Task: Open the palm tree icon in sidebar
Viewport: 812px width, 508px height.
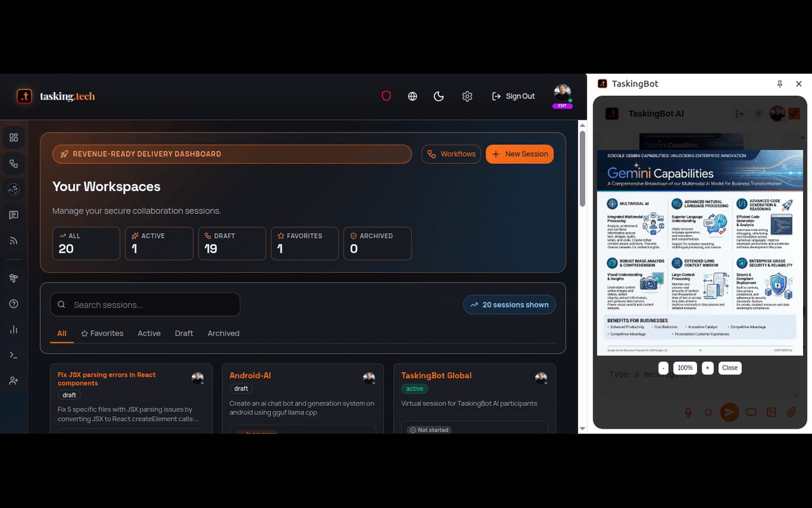Action: (x=14, y=278)
